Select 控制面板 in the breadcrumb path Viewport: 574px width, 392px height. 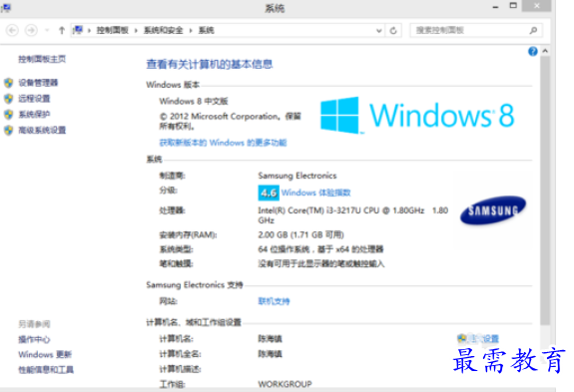click(x=113, y=30)
